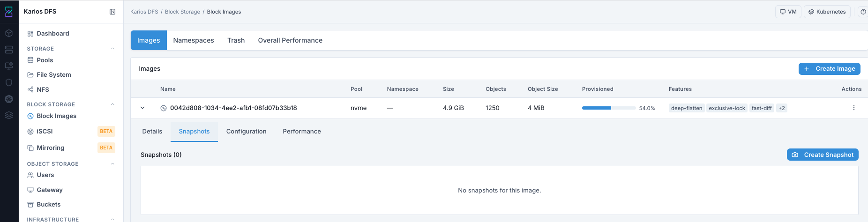Open the Performance sub-tab
Screen dimensions: 868x222
(302, 132)
